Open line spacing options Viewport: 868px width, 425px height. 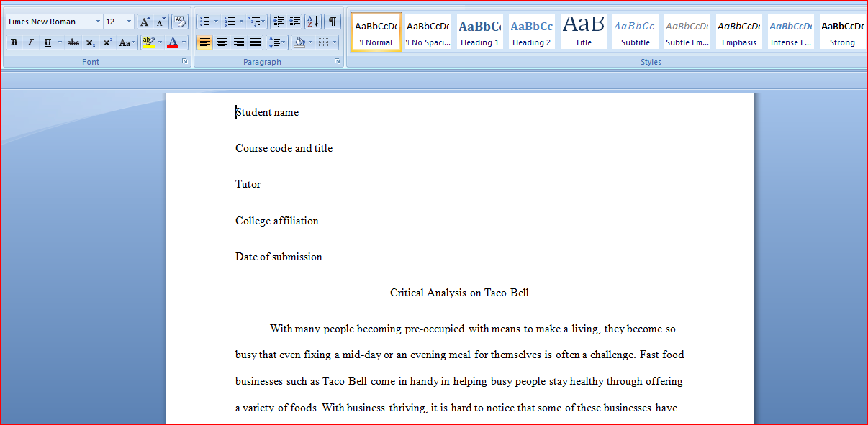coord(277,43)
